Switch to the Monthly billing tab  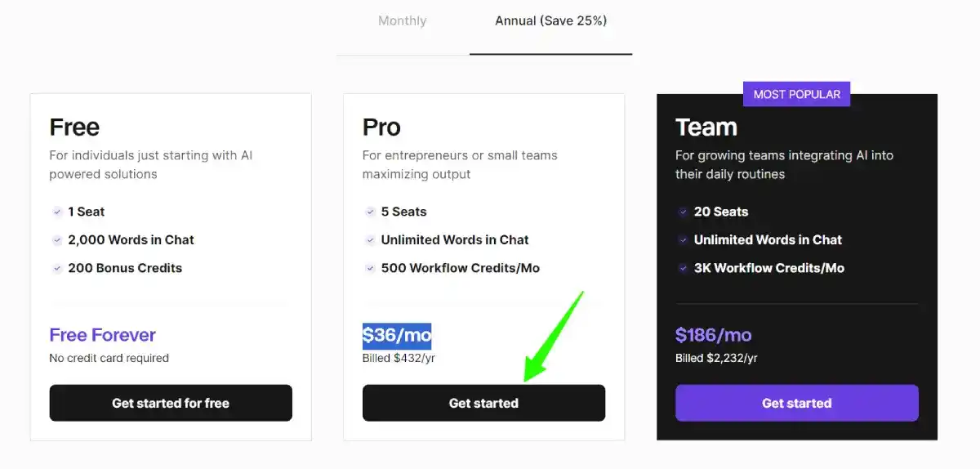(x=402, y=21)
